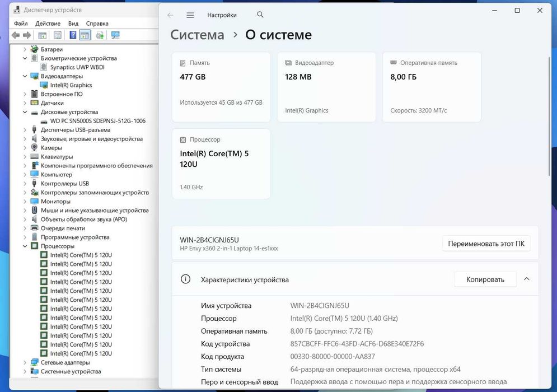Image resolution: width=557 pixels, height=392 pixels.
Task: Click Переименовать этот ПК button
Action: click(x=486, y=244)
